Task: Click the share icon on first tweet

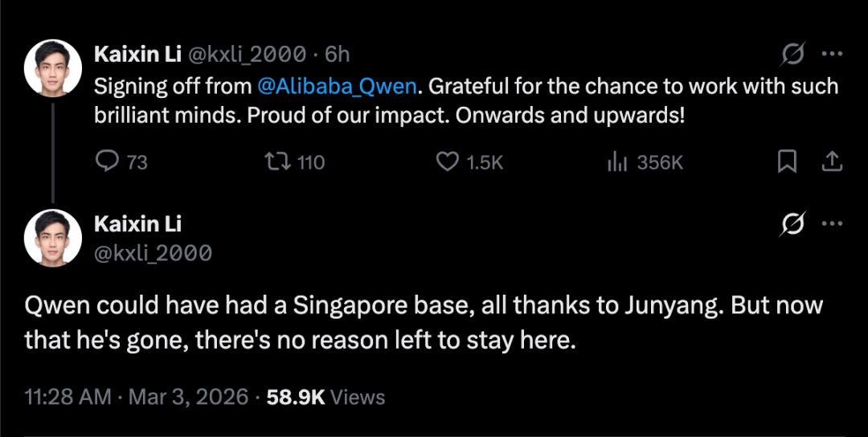Action: coord(831,162)
